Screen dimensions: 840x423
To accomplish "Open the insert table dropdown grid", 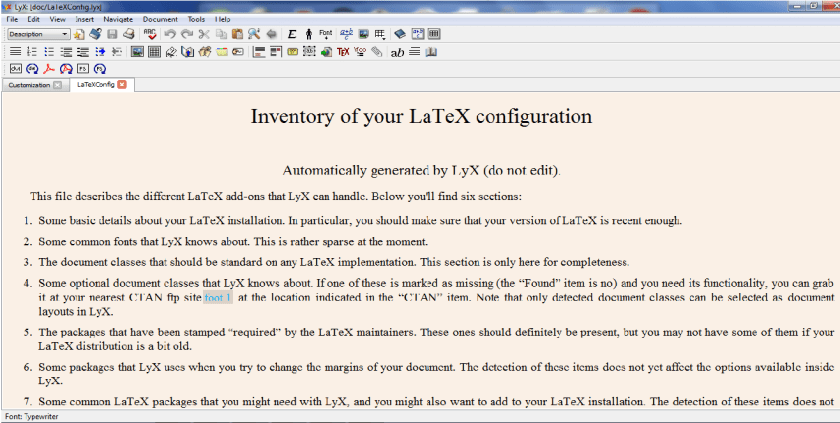I will (x=380, y=34).
